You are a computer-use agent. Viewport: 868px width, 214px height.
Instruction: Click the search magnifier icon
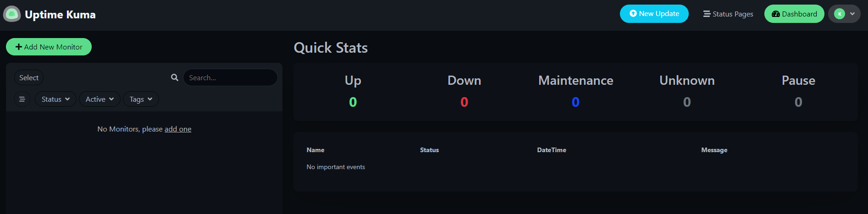(x=175, y=77)
